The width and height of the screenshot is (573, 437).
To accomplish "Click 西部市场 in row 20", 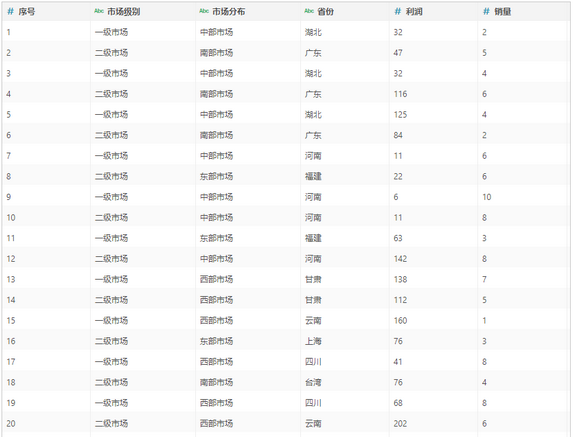I will tap(216, 423).
